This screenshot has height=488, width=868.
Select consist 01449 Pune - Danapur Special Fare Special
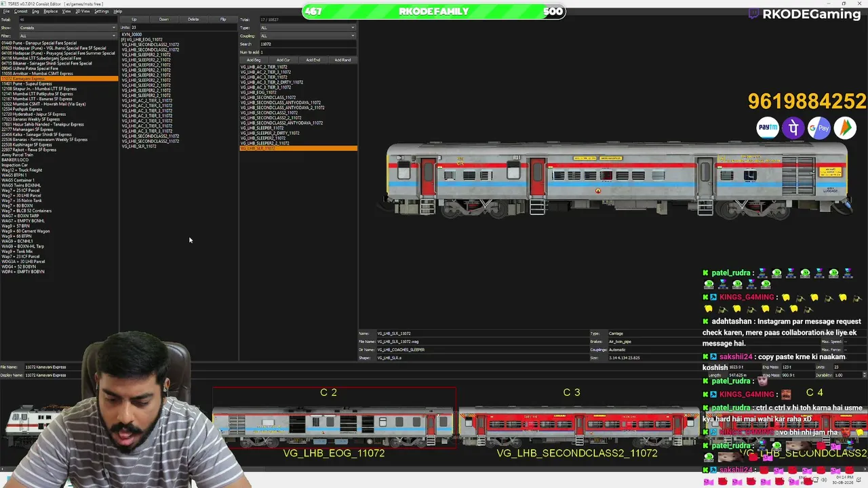click(x=39, y=43)
